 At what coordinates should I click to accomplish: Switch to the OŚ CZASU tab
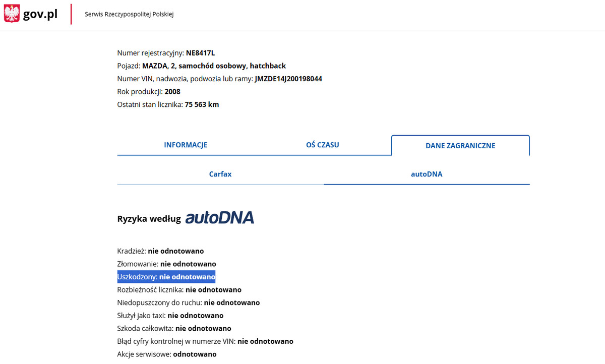click(322, 145)
